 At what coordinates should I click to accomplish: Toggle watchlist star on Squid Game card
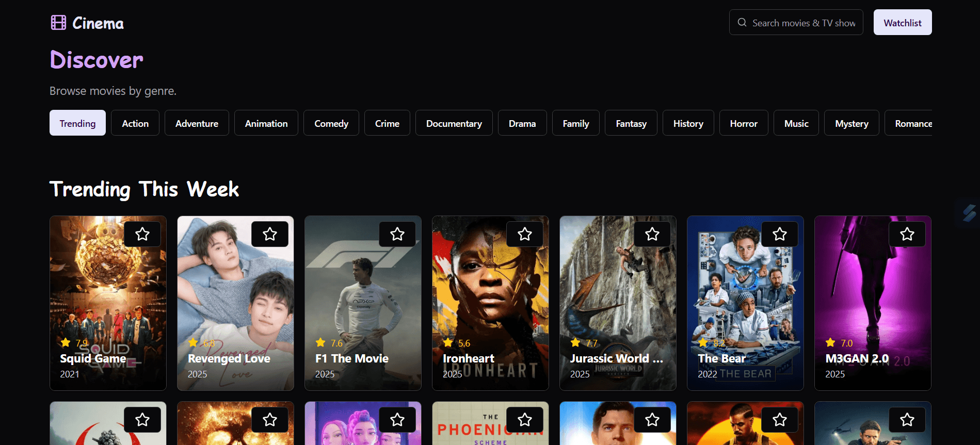click(142, 234)
